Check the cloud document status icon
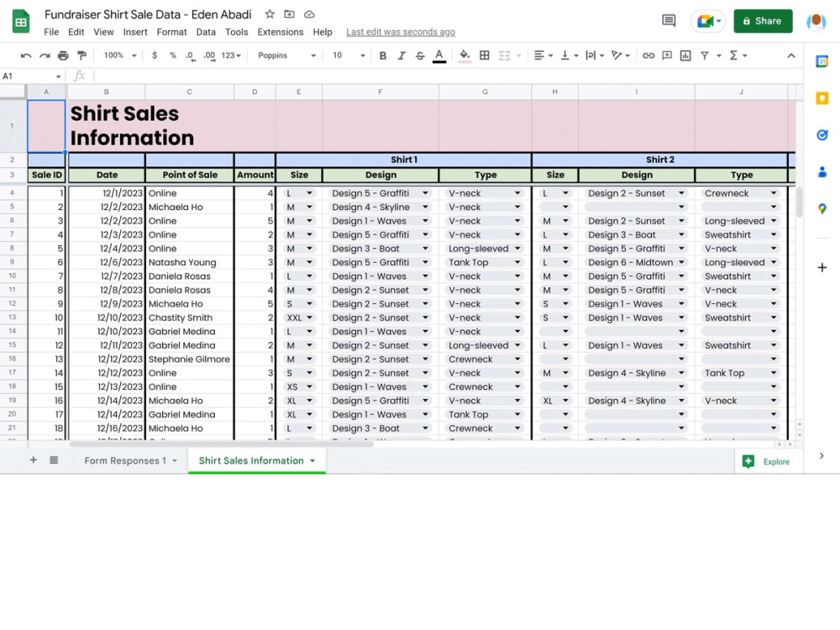This screenshot has width=840, height=630. 309,14
